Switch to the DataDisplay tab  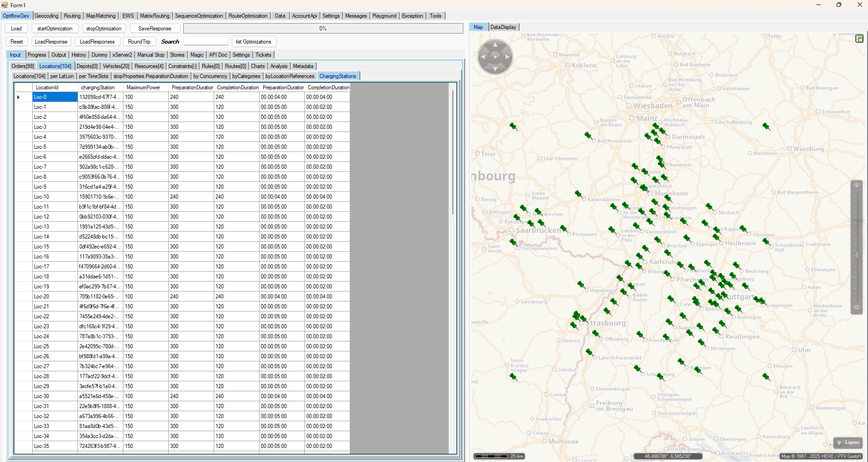click(x=503, y=27)
